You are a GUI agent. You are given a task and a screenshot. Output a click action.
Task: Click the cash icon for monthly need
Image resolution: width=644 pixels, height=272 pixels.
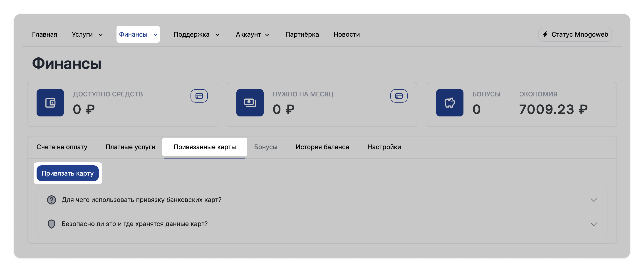pyautogui.click(x=250, y=103)
